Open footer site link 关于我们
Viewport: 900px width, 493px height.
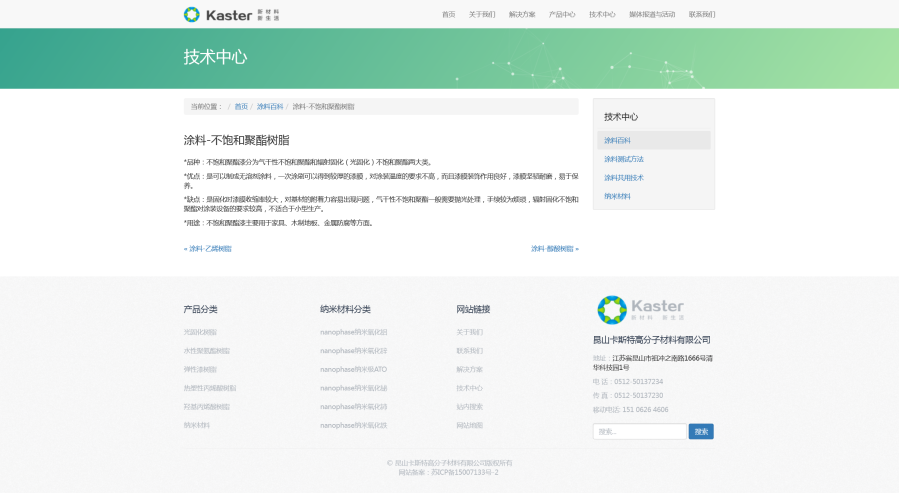[x=470, y=332]
